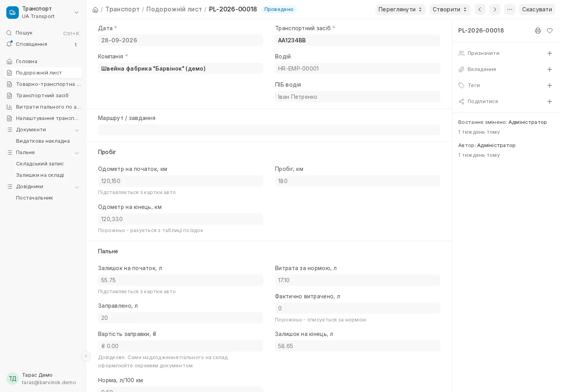
Task: Add attachment with Вкладення plus icon
Action: click(x=550, y=69)
